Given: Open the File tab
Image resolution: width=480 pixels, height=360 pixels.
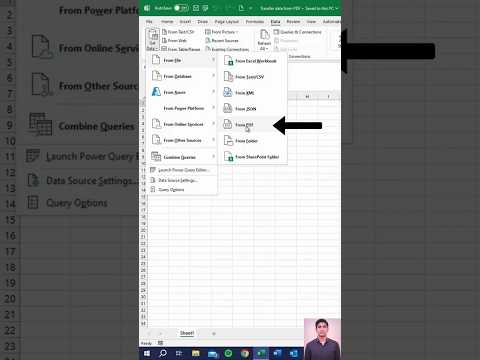Looking at the screenshot, I should click(x=149, y=22).
